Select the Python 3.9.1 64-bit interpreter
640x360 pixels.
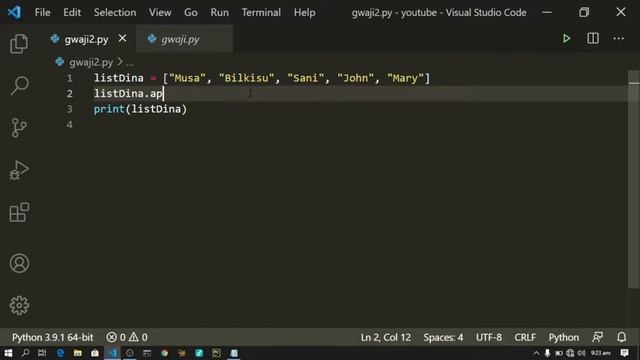[x=53, y=337]
